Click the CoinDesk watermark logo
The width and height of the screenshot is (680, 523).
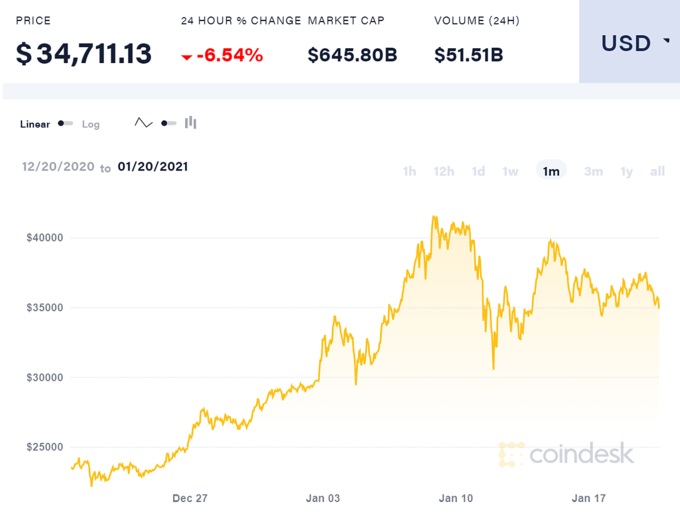click(566, 453)
